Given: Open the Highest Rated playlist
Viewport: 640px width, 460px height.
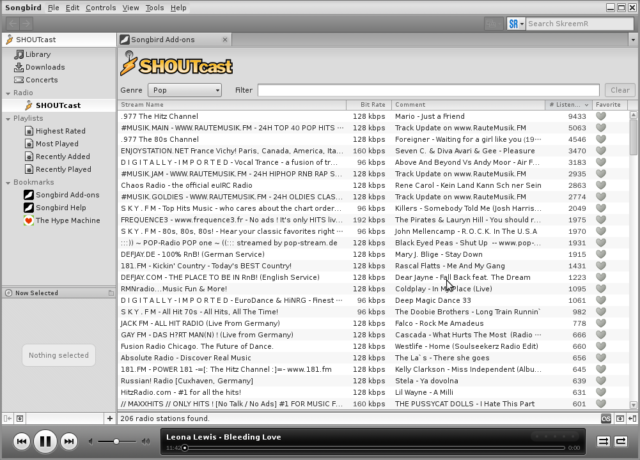Looking at the screenshot, I should pyautogui.click(x=55, y=131).
